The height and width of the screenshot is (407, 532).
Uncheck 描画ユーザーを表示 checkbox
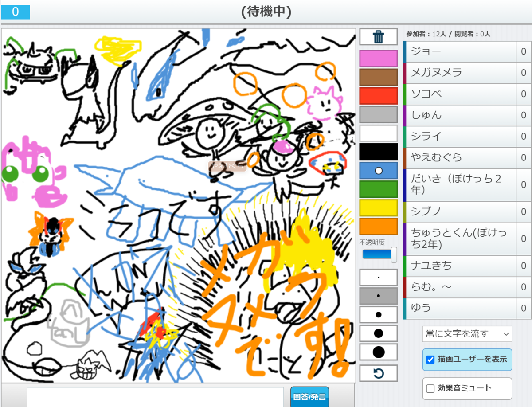(x=430, y=360)
